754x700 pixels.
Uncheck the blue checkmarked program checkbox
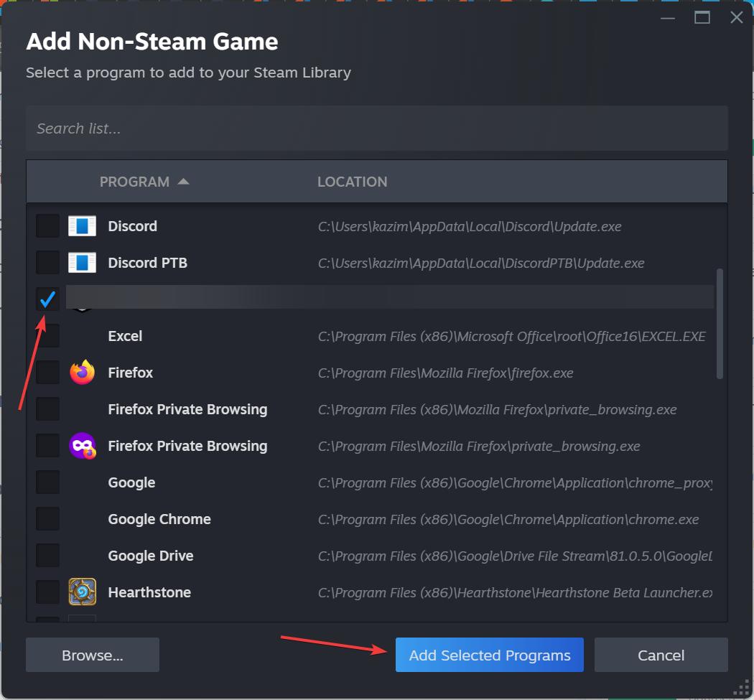(x=47, y=299)
